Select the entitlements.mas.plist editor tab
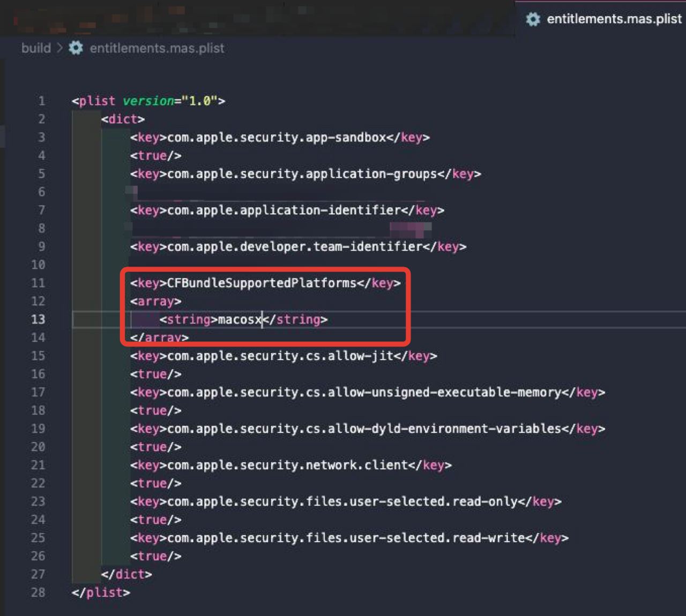Screen dimensions: 686x616 click(601, 19)
